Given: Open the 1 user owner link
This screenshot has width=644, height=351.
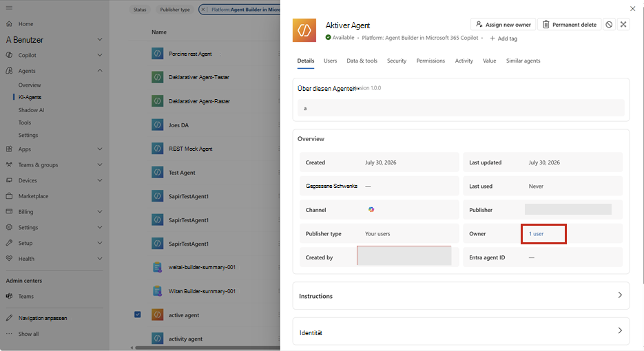Looking at the screenshot, I should pyautogui.click(x=536, y=233).
